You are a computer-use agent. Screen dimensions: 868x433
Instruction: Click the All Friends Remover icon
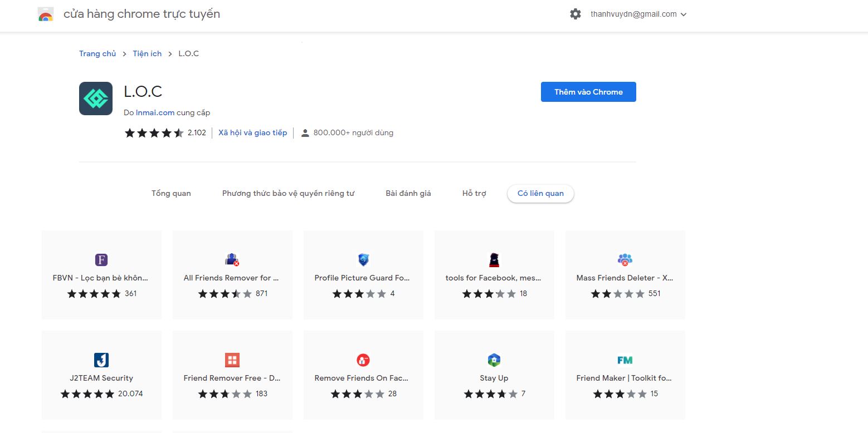[232, 259]
